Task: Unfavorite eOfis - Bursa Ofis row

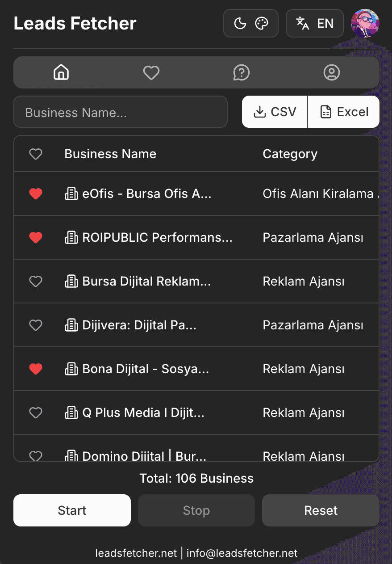Action: coord(36,194)
